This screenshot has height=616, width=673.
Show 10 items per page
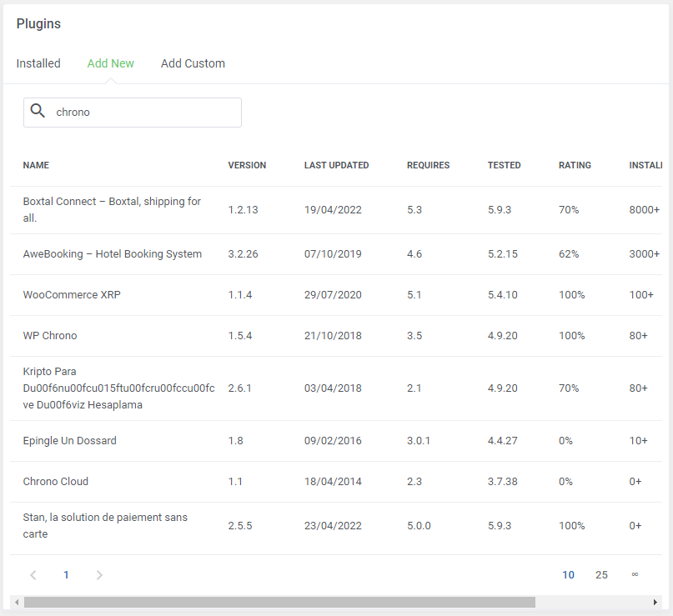(568, 575)
